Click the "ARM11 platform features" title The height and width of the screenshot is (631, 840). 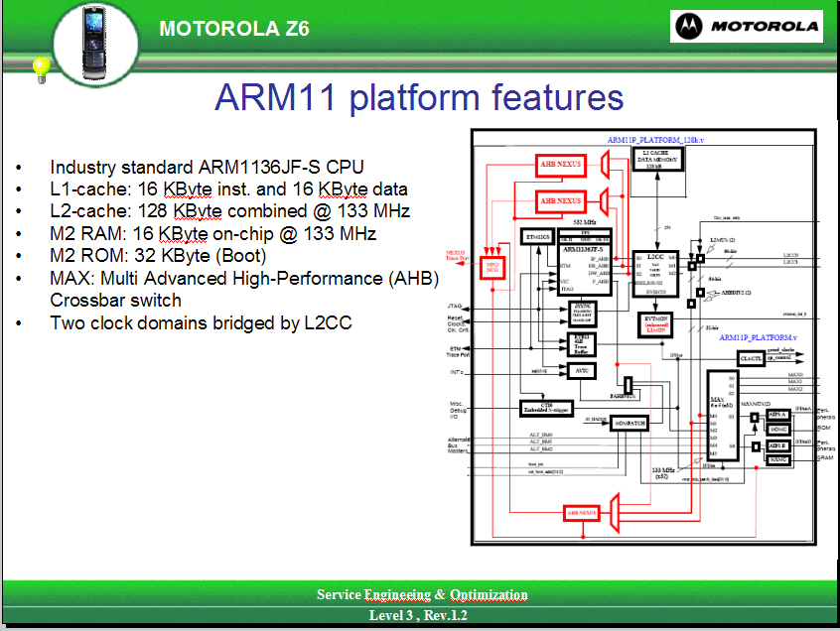[419, 97]
